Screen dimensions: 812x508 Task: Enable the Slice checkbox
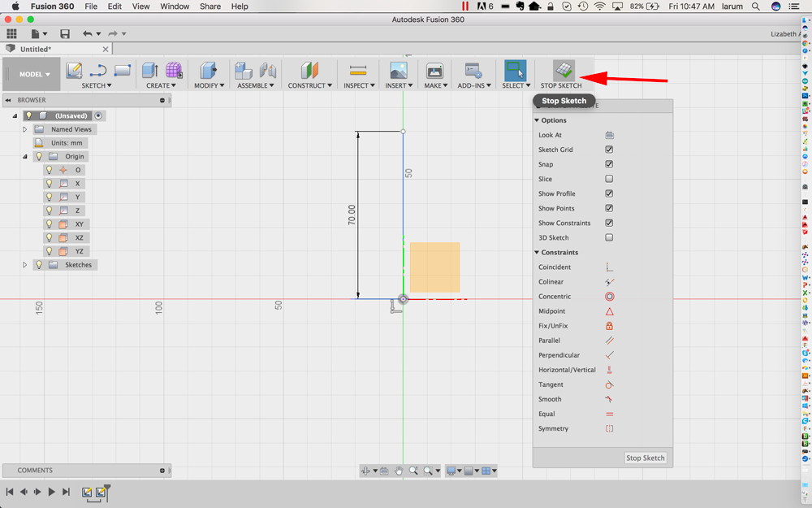[x=609, y=179]
